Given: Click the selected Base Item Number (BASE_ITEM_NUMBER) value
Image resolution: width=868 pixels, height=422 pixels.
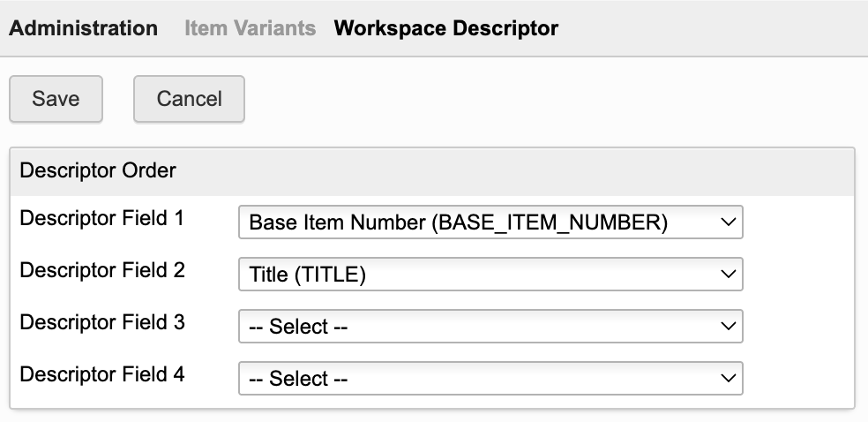Looking at the screenshot, I should 459,222.
